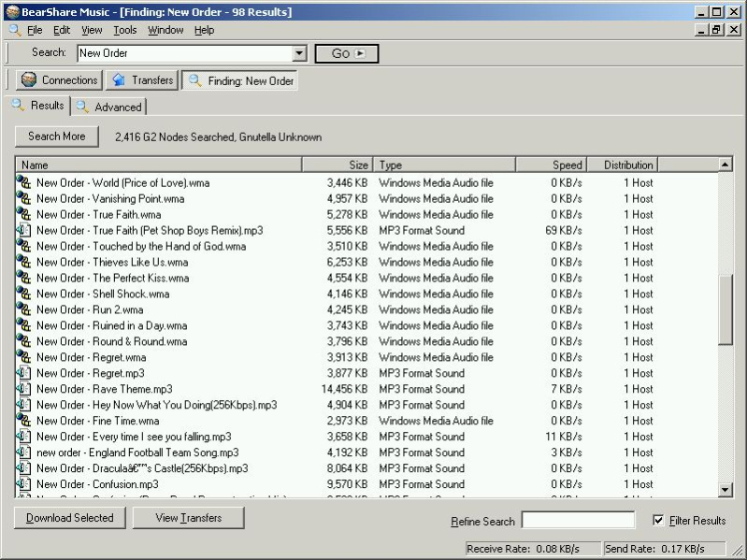
Task: Click the View Transfers button
Action: point(189,518)
